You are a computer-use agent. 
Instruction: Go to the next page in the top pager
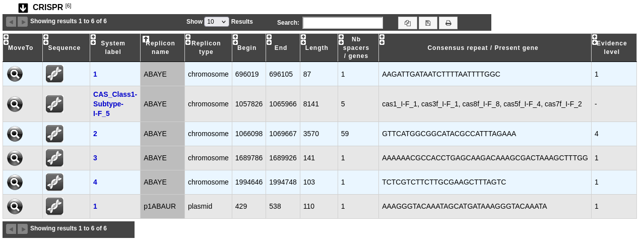tap(23, 22)
